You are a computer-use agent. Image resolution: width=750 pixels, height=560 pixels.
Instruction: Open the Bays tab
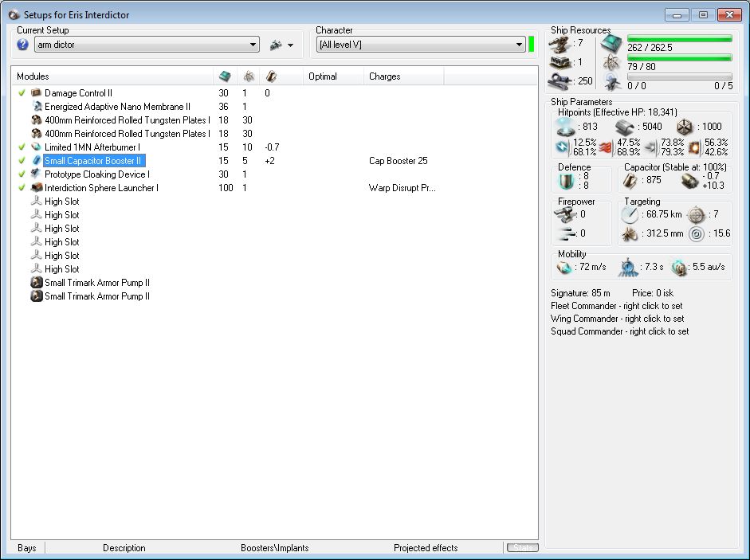27,547
